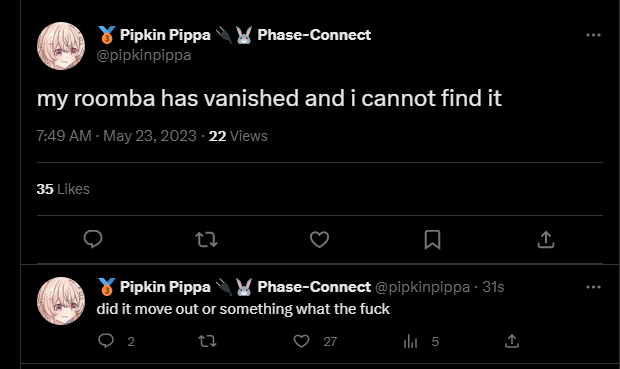This screenshot has height=369, width=620.
Task: Share the reply tweet
Action: 512,341
